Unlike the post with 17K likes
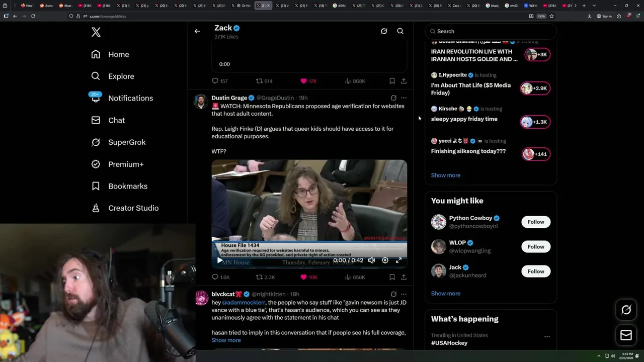This screenshot has height=362, width=644. (308, 81)
